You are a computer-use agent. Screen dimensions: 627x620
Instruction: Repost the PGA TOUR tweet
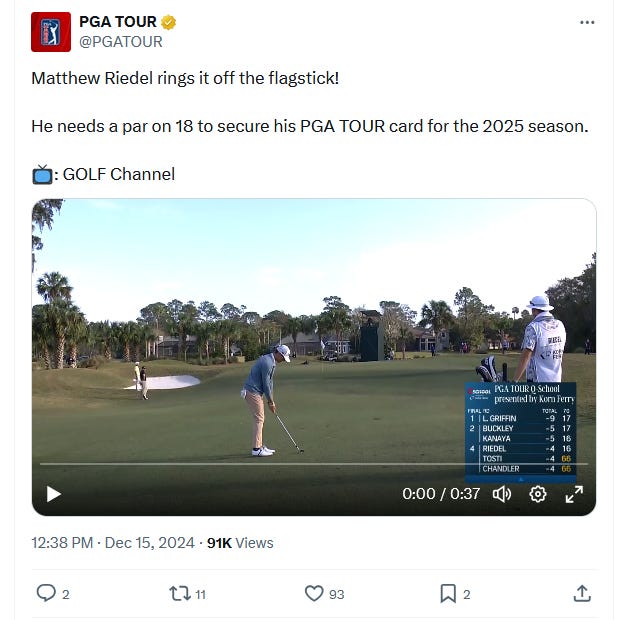(180, 593)
